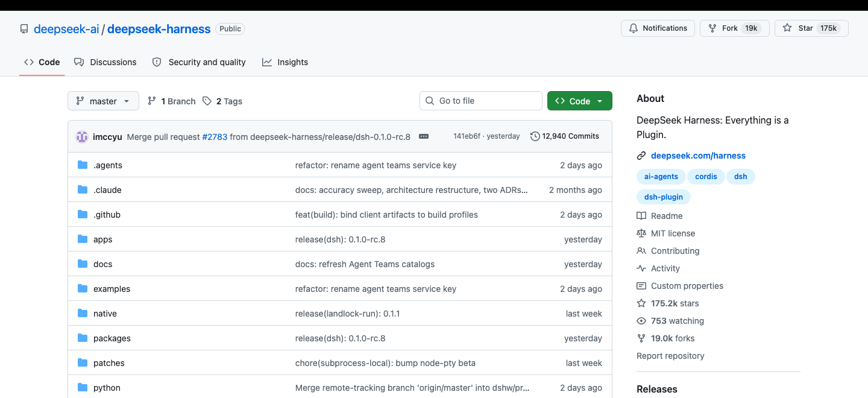Open commit 'docs: refresh Agent Teams catalogs'
This screenshot has width=868, height=398.
(x=365, y=264)
